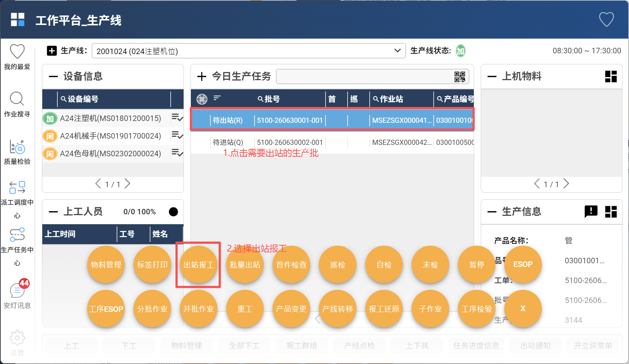Click 设备编号 column header search
This screenshot has height=364, width=629.
(x=79, y=99)
